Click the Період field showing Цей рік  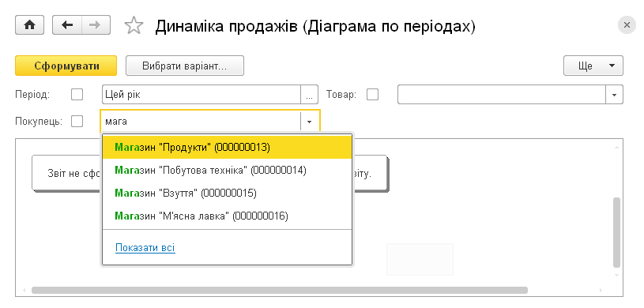201,95
